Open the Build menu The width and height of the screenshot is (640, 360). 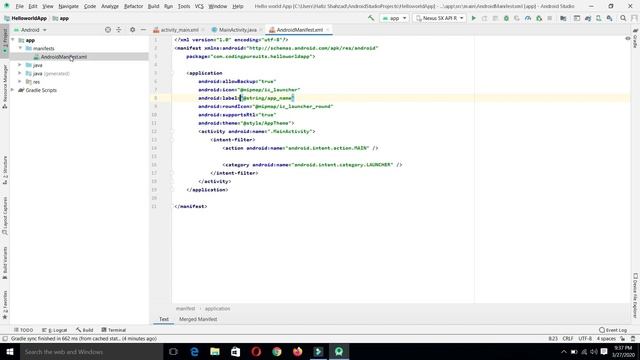(153, 7)
